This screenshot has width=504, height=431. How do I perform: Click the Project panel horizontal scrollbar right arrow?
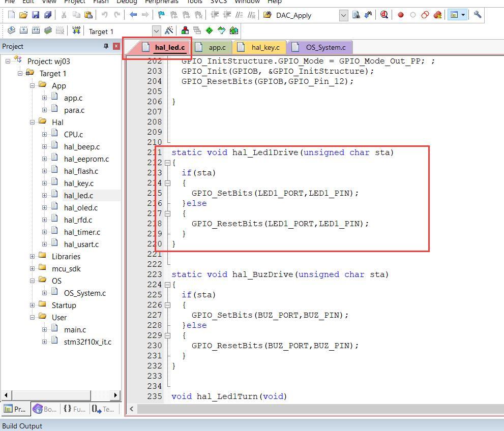115,395
